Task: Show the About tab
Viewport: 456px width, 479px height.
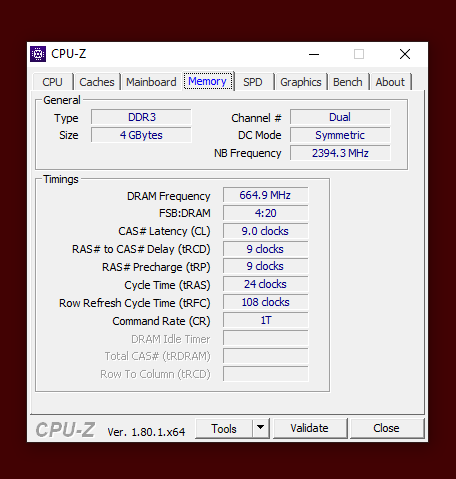Action: (x=390, y=82)
